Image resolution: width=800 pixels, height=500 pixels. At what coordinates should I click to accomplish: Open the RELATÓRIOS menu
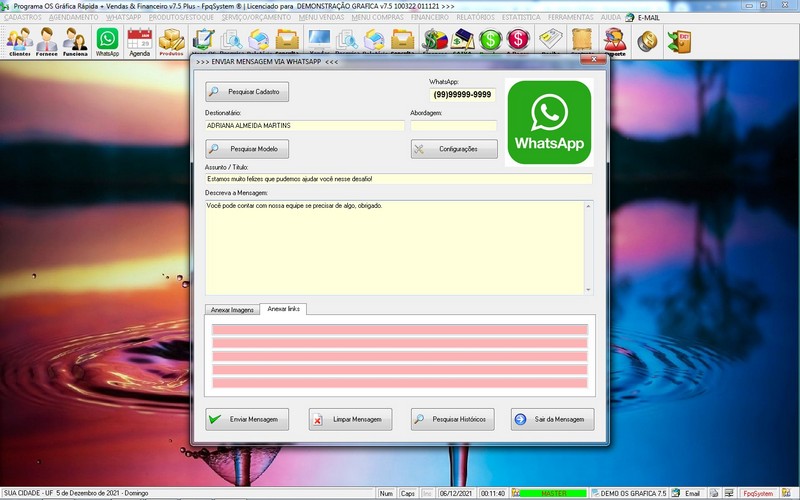[476, 17]
